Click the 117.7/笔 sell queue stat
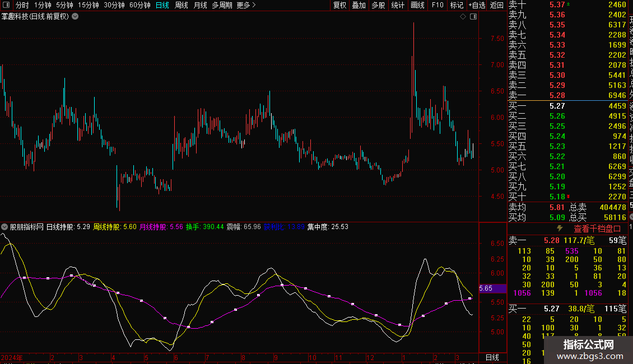 [x=579, y=240]
